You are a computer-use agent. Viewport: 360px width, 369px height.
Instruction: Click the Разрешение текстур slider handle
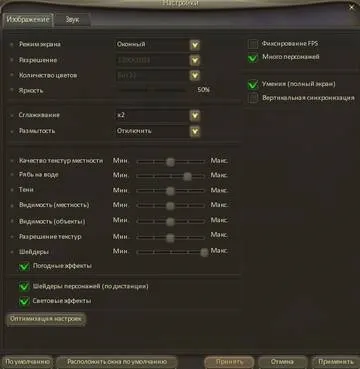click(170, 238)
